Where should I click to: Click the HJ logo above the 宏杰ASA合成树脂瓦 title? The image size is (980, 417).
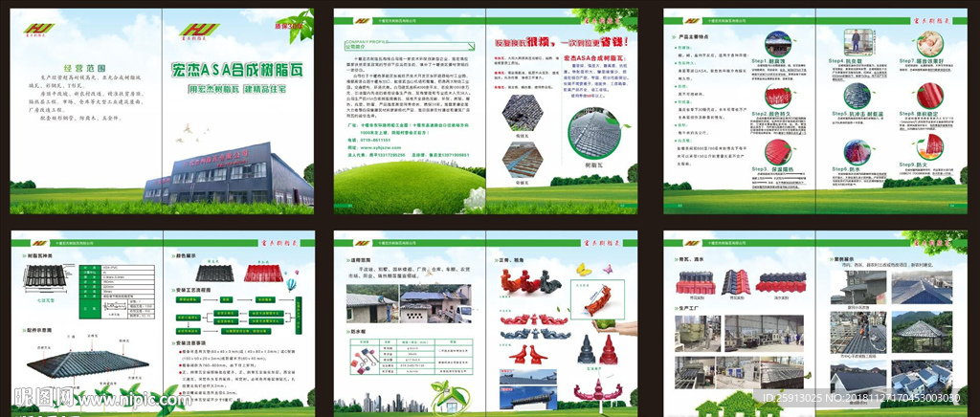[199, 30]
